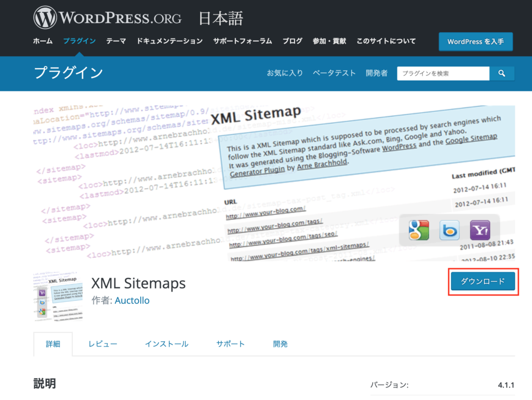This screenshot has width=532, height=400.
Task: Click the WordPress.org logo
Action: pos(108,18)
